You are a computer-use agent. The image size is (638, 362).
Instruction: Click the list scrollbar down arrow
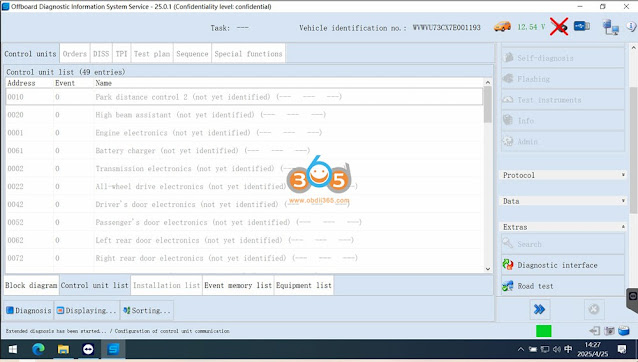point(488,268)
